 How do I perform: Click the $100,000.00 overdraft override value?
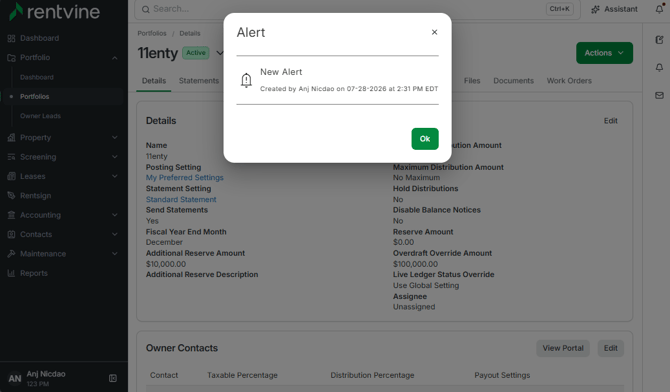tap(415, 264)
